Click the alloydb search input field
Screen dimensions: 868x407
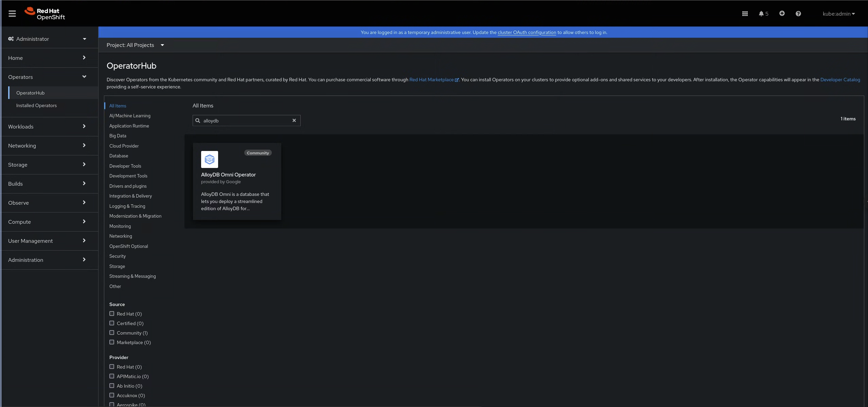coord(246,120)
